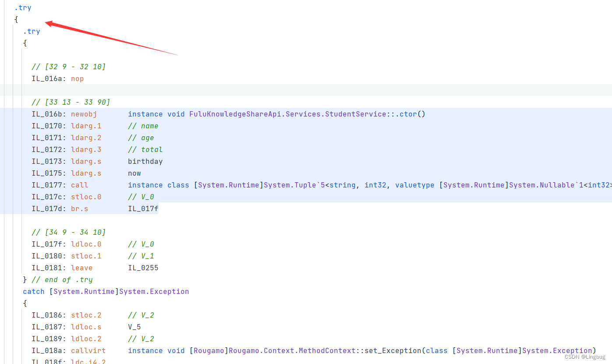
Task: Click the // V_1 comment
Action: (141, 256)
